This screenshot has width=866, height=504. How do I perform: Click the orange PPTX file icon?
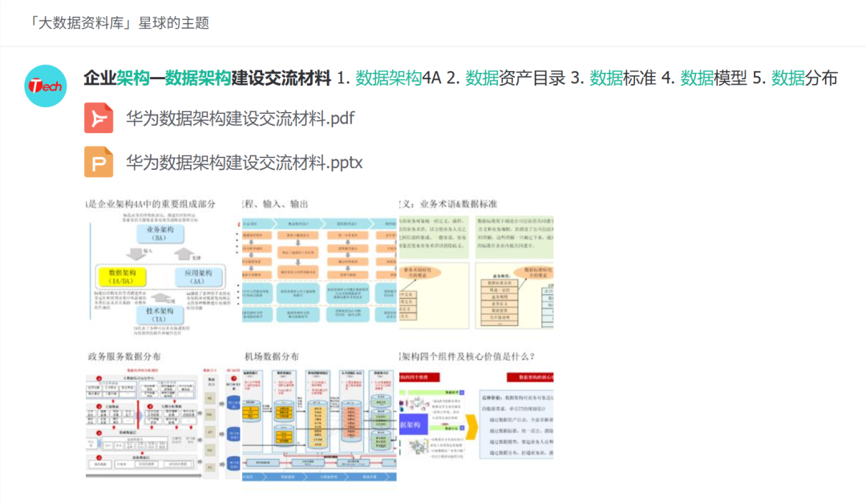click(99, 163)
